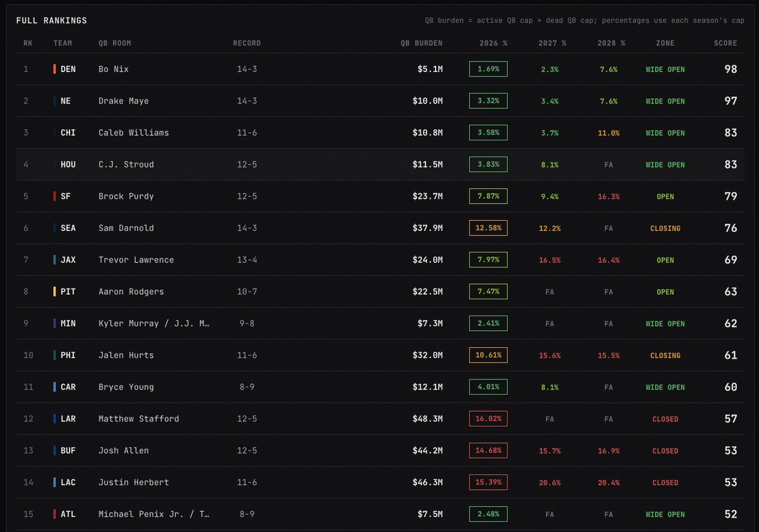Click the CLOSING zone for SEA
Viewport: 759px width, 532px height.
click(x=665, y=228)
